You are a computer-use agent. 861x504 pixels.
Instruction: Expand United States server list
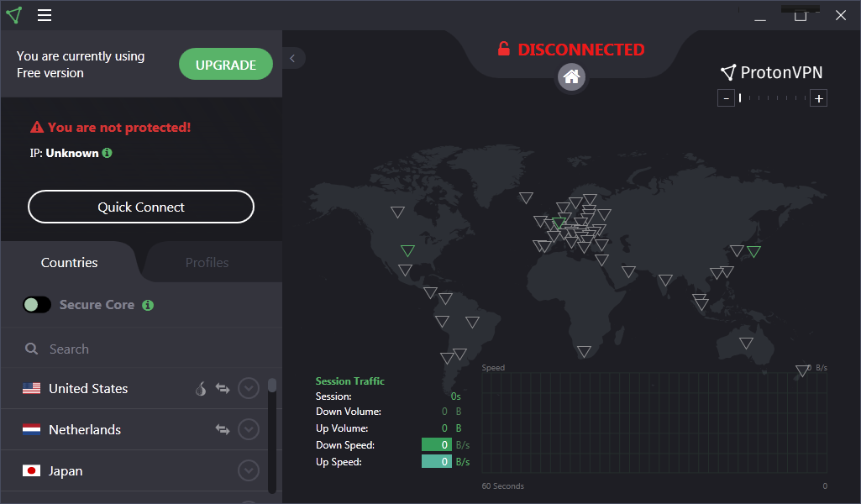point(249,389)
